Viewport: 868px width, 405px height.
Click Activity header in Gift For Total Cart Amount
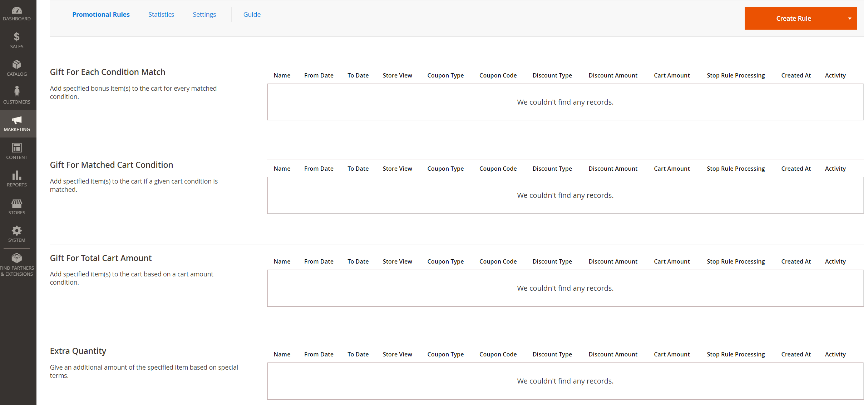[x=835, y=261]
